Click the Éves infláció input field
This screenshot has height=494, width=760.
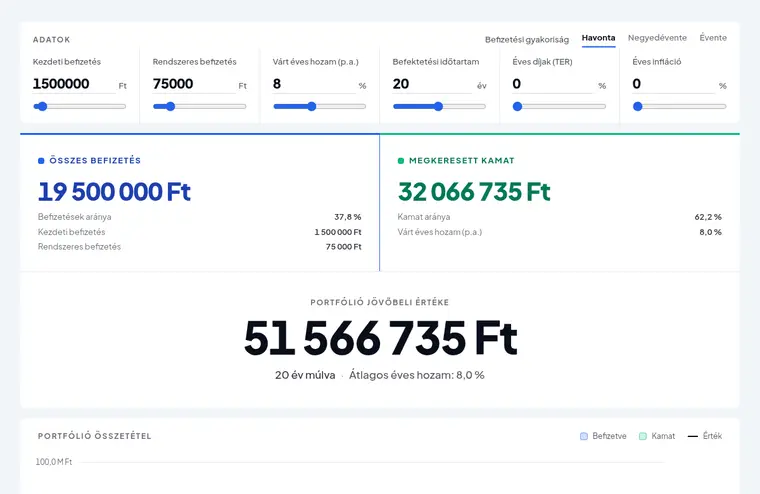674,84
